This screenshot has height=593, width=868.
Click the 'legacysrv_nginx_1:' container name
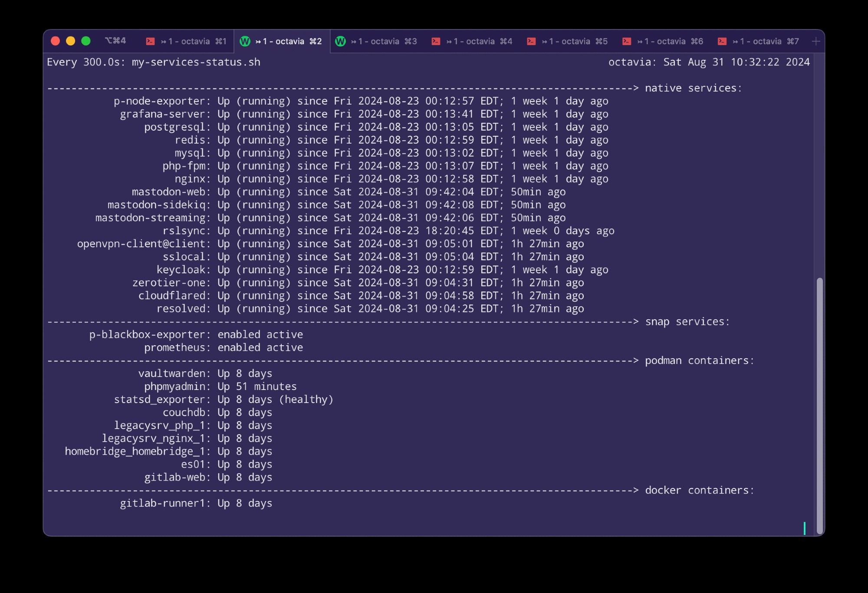[x=156, y=439]
